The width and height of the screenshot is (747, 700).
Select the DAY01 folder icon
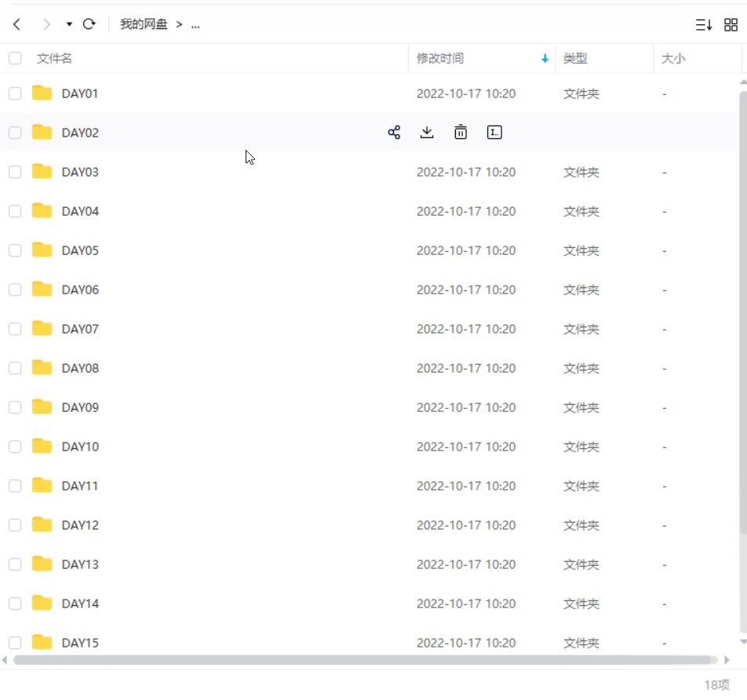point(42,93)
